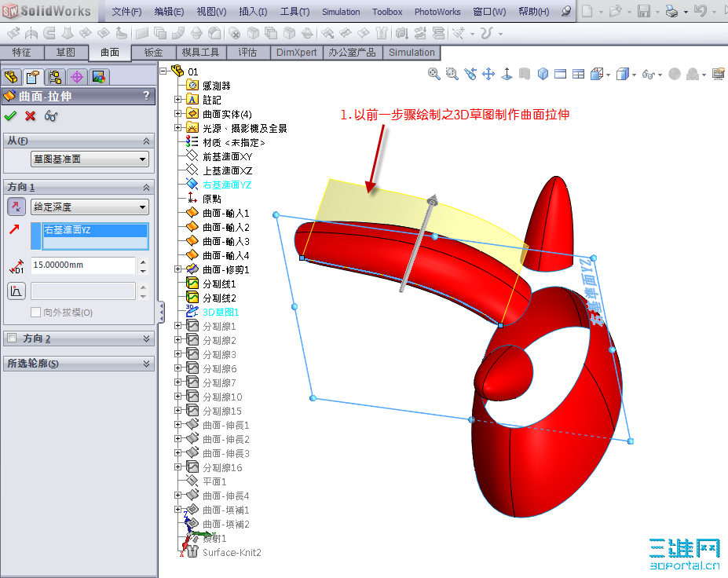Image resolution: width=728 pixels, height=578 pixels.
Task: Expand the 方向 2 section chevron
Action: coord(146,338)
